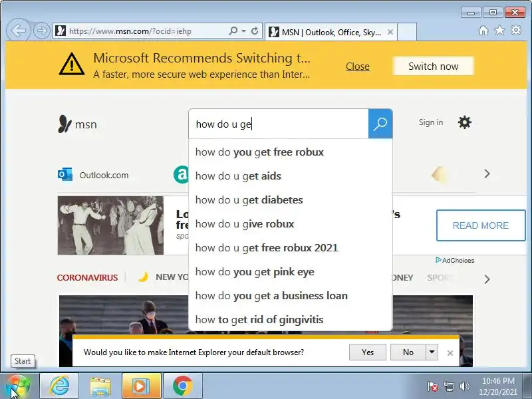Viewport: 532px width, 399px height.
Task: Click the browser forward arrow
Action: coord(41,31)
